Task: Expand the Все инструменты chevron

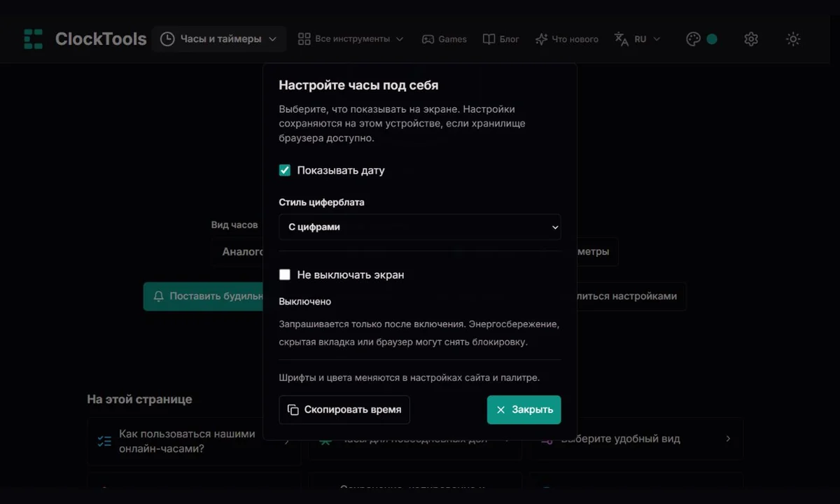Action: pos(400,39)
